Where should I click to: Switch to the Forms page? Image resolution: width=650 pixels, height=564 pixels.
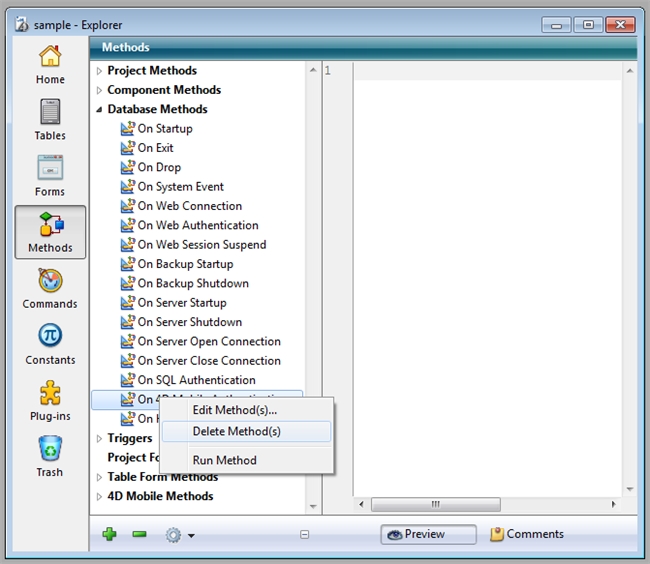coord(50,176)
